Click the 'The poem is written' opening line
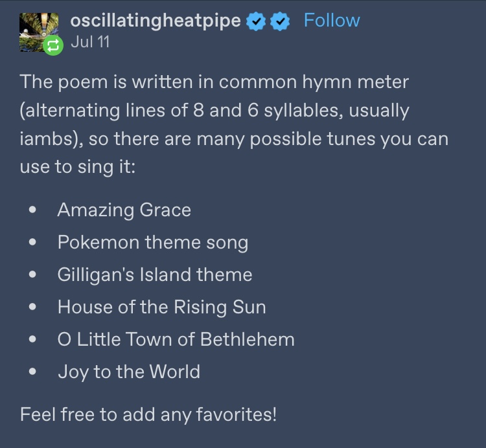This screenshot has width=486, height=448. pyautogui.click(x=214, y=82)
